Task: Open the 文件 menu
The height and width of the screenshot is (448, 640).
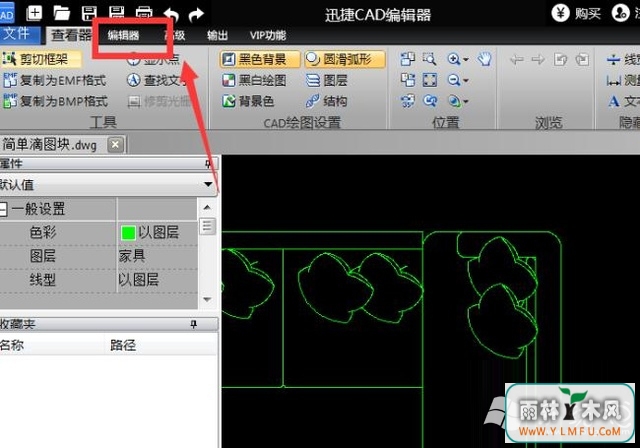Action: pos(19,34)
